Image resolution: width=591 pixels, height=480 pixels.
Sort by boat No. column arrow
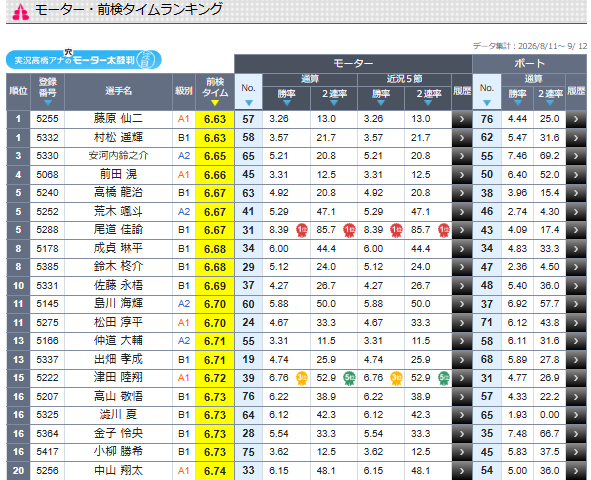pyautogui.click(x=487, y=103)
